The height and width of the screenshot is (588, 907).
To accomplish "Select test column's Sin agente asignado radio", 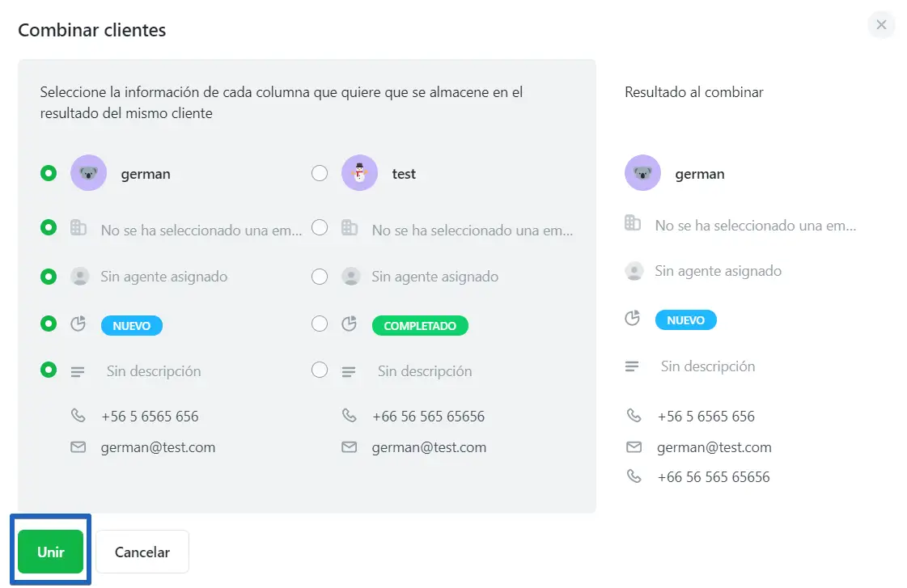I will [x=320, y=277].
